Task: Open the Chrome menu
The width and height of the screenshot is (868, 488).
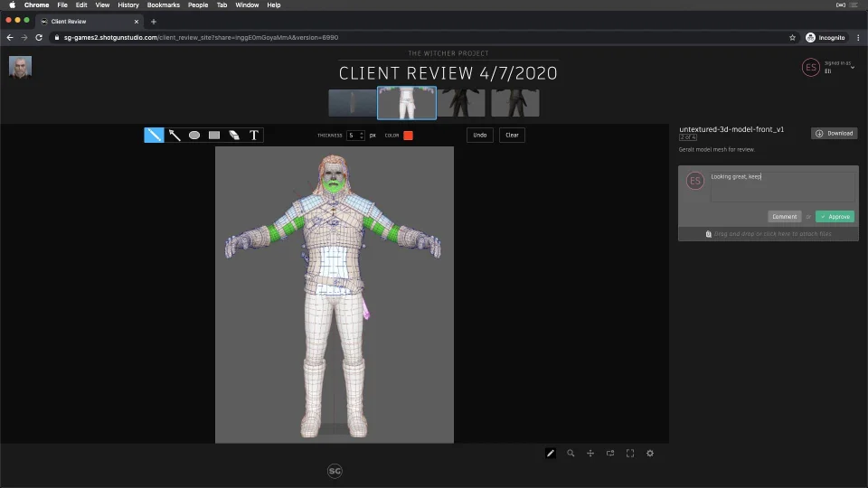Action: (36, 5)
